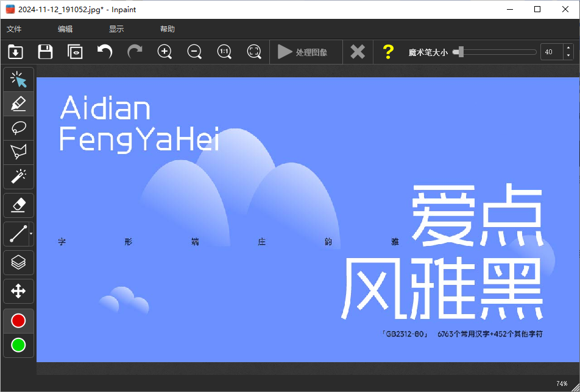Screen dimensions: 580x392
Task: Select the Move tool in the sidebar
Action: pos(18,291)
